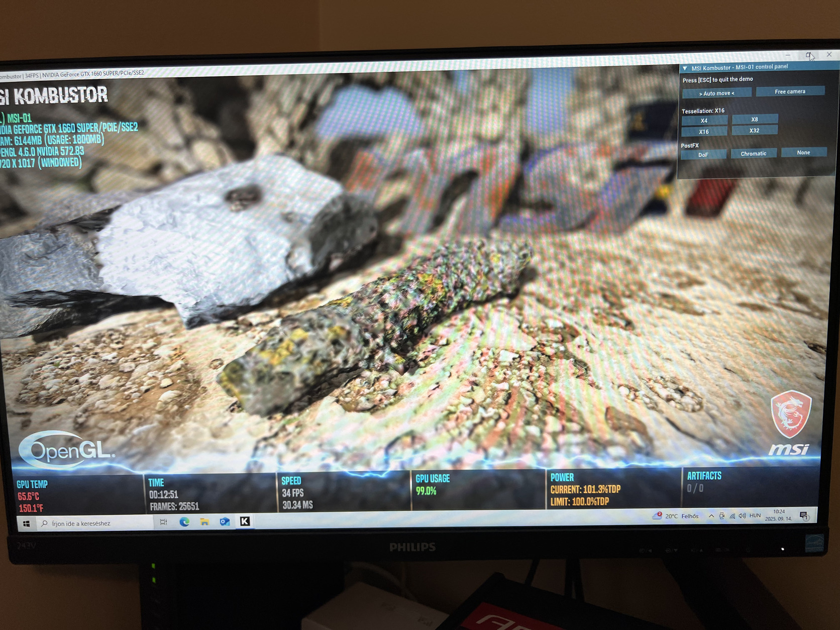Collapse the MSI-01 control panel triangle
This screenshot has height=630, width=840.
685,68
